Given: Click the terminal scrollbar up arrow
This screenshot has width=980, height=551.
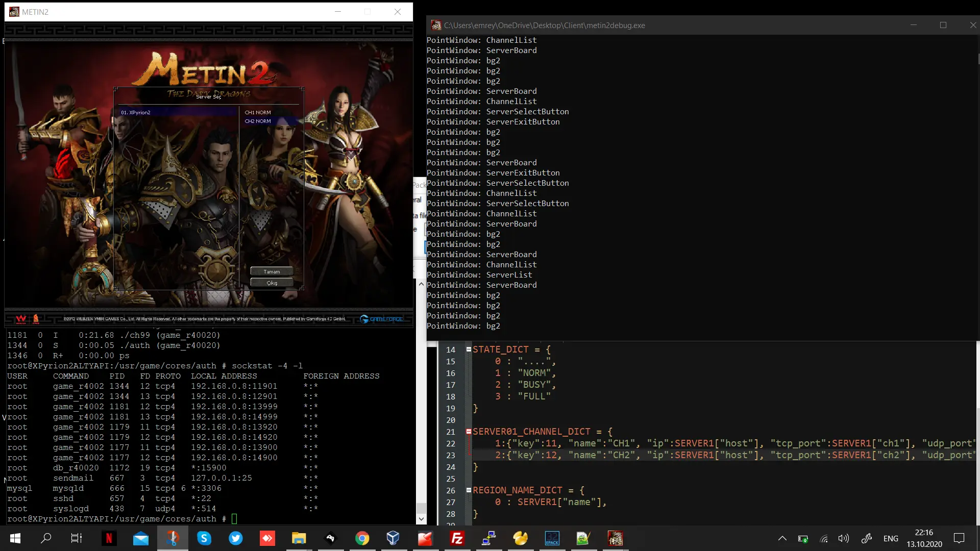Looking at the screenshot, I should (x=421, y=284).
